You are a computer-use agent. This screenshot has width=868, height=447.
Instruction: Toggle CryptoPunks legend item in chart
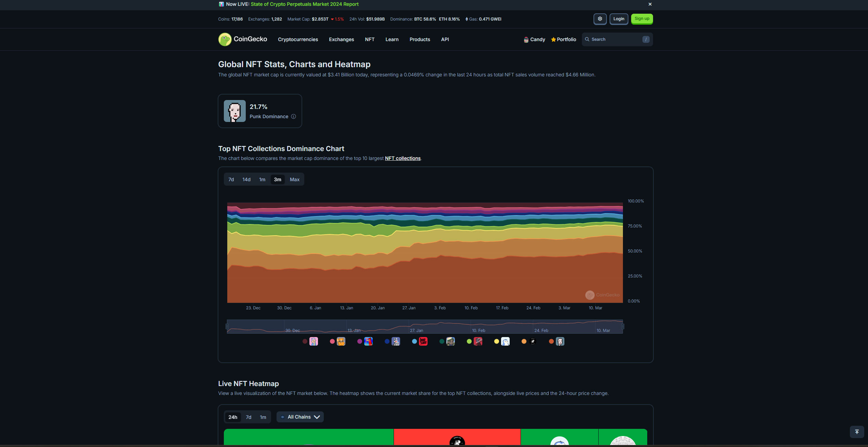pos(560,341)
